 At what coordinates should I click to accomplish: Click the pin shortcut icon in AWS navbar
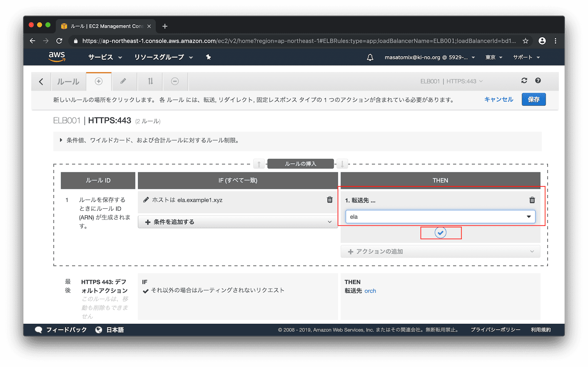(x=208, y=57)
